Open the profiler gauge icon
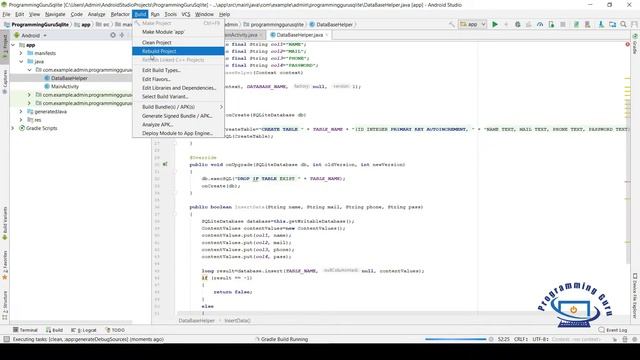The width and height of the screenshot is (640, 360). click(x=540, y=24)
